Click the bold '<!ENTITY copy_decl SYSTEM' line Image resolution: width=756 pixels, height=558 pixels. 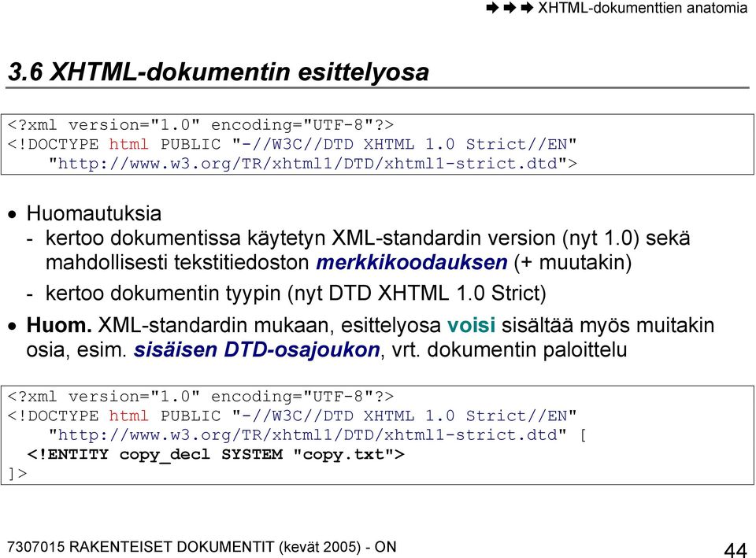[x=216, y=454]
